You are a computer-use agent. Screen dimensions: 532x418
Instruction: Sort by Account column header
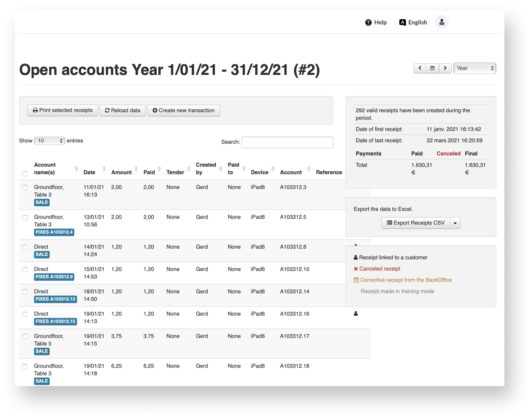click(x=295, y=172)
